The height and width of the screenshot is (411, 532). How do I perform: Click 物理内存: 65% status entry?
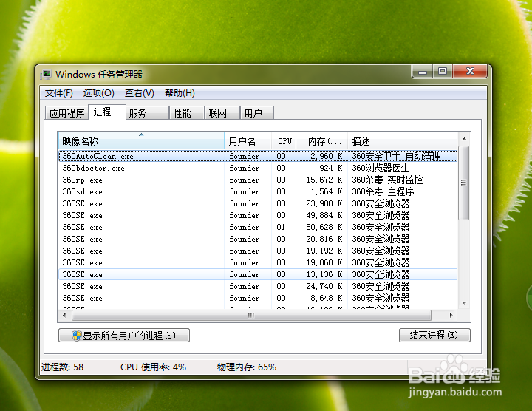pyautogui.click(x=247, y=367)
